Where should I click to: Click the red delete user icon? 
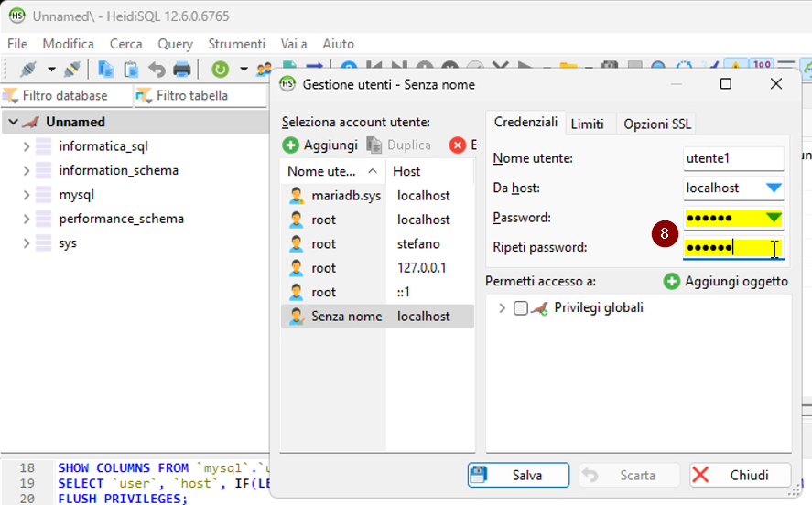click(x=458, y=145)
